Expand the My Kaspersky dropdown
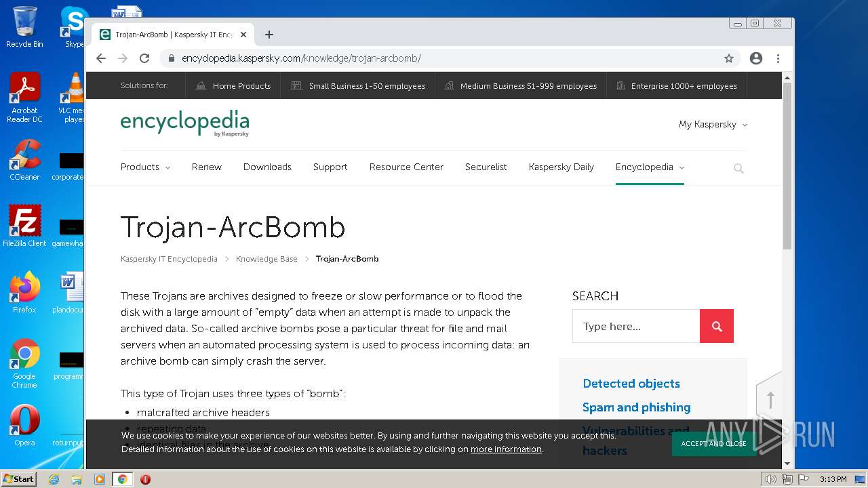The height and width of the screenshot is (488, 868). (x=713, y=125)
